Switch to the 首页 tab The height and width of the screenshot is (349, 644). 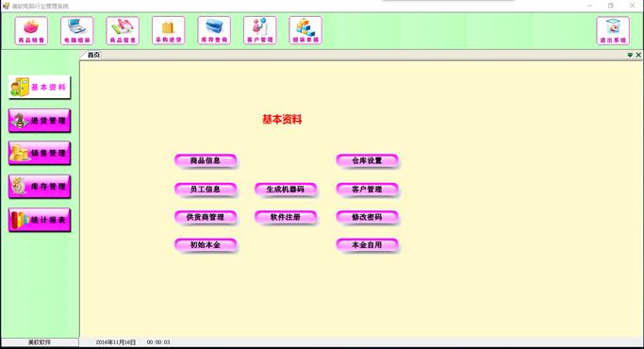[93, 55]
